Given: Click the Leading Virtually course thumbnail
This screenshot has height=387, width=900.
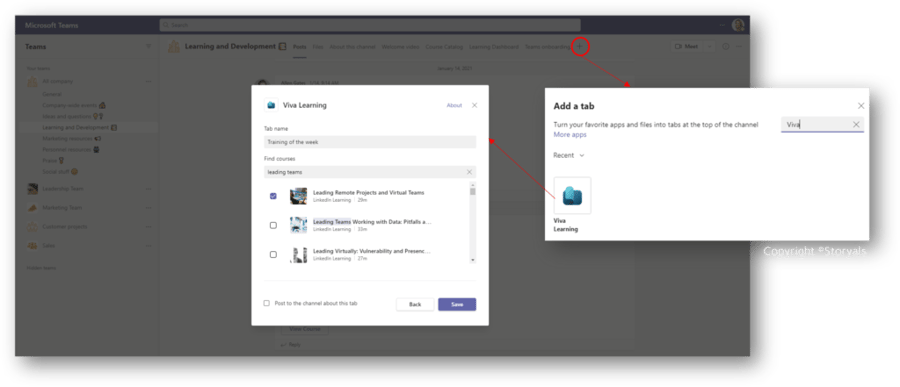Looking at the screenshot, I should pos(298,254).
